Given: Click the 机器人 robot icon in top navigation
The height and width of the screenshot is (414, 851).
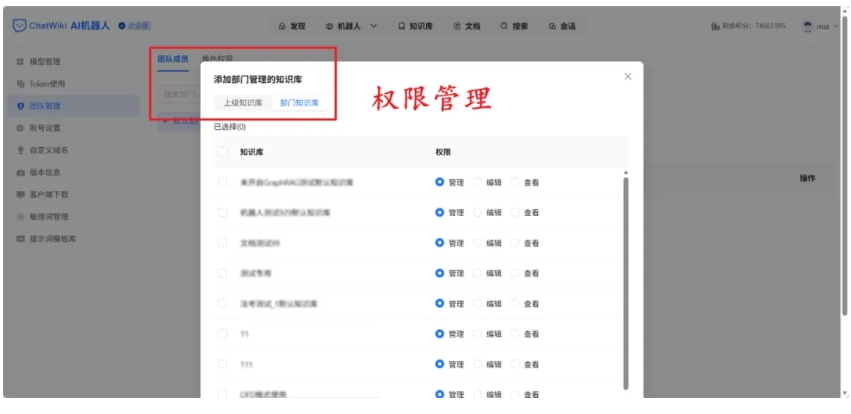Looking at the screenshot, I should point(329,26).
